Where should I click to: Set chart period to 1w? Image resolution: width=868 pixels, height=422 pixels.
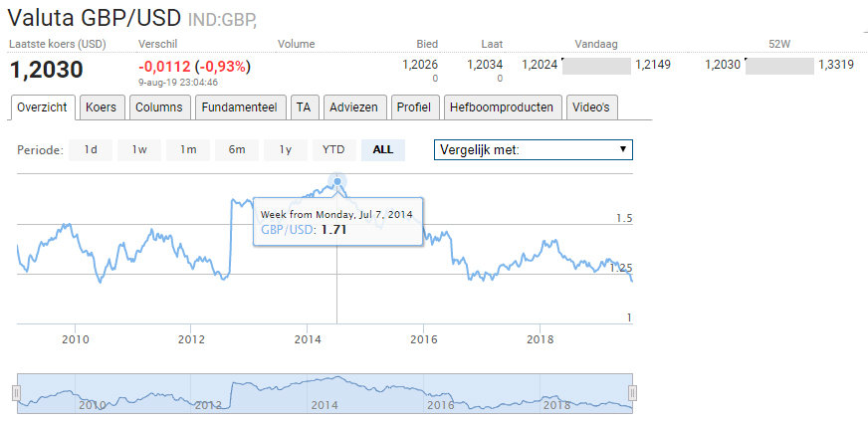(139, 150)
